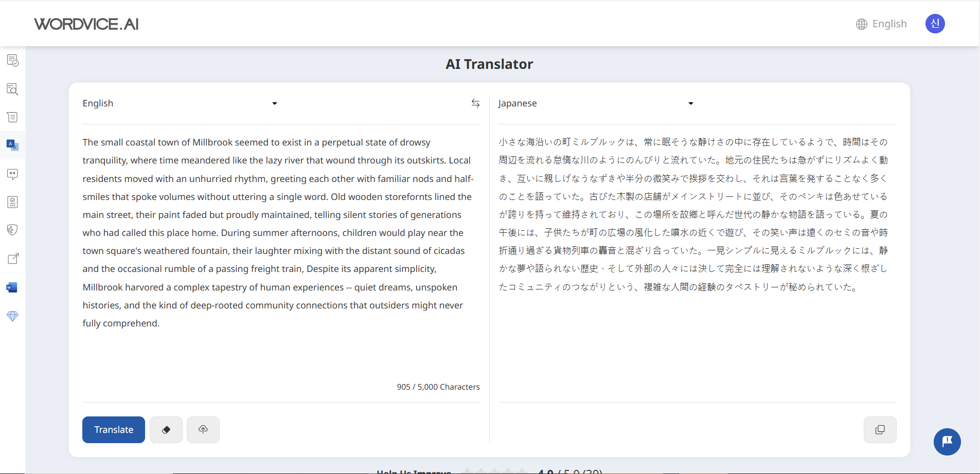The height and width of the screenshot is (474, 980).
Task: Open the target language Japanese dropdown
Action: pyautogui.click(x=594, y=103)
